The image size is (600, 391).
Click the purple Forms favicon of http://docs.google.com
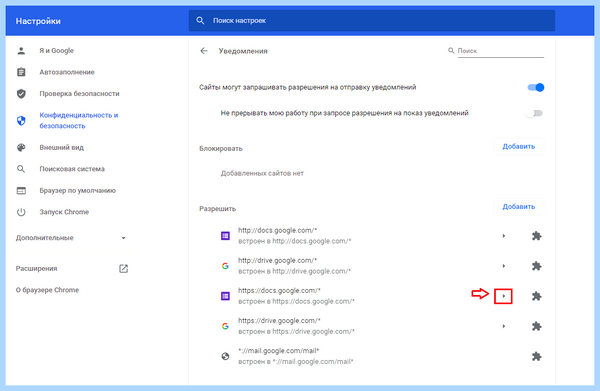pyautogui.click(x=225, y=236)
